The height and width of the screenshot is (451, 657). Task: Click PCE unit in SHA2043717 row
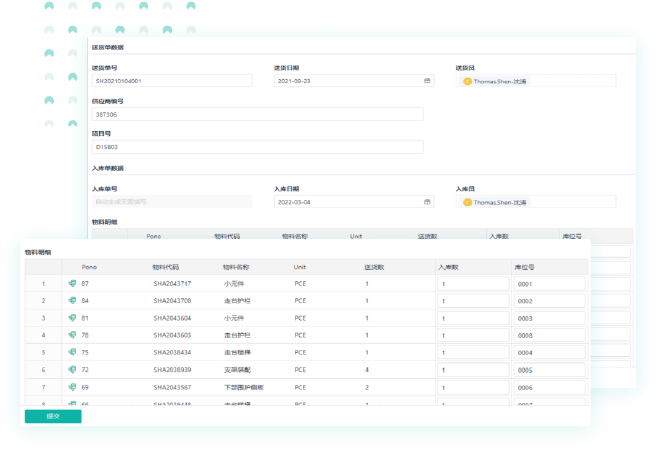point(300,284)
